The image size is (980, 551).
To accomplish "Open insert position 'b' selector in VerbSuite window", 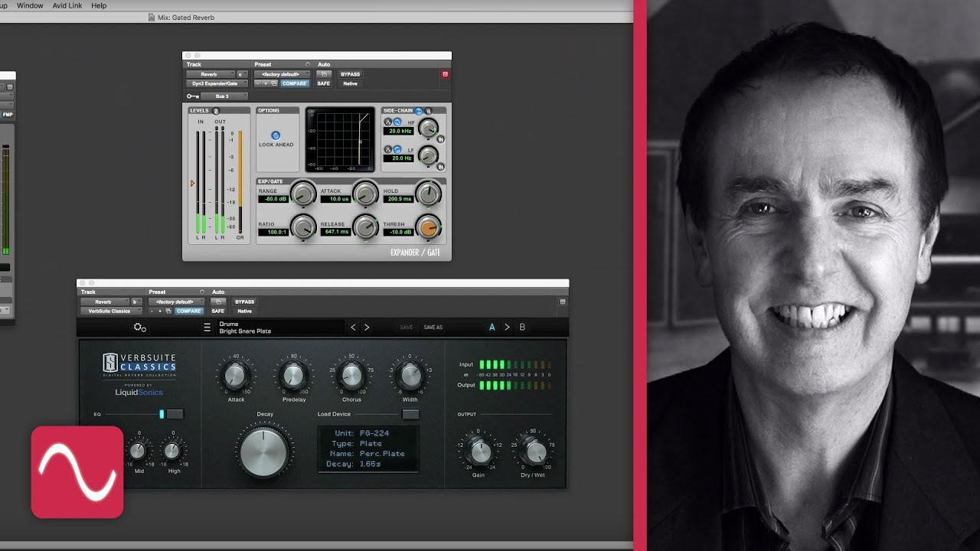I will (x=136, y=302).
